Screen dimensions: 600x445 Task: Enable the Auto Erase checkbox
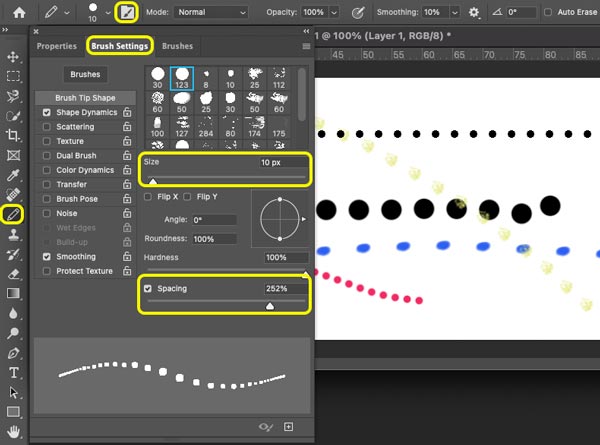[x=548, y=12]
